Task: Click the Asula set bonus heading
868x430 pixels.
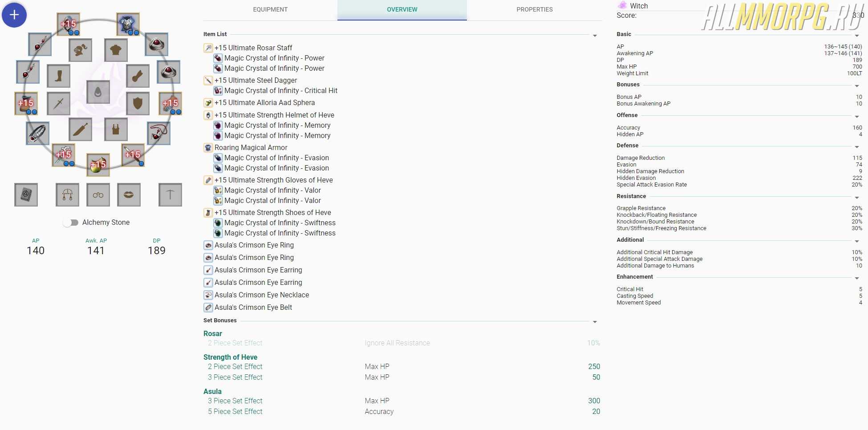Action: 212,391
